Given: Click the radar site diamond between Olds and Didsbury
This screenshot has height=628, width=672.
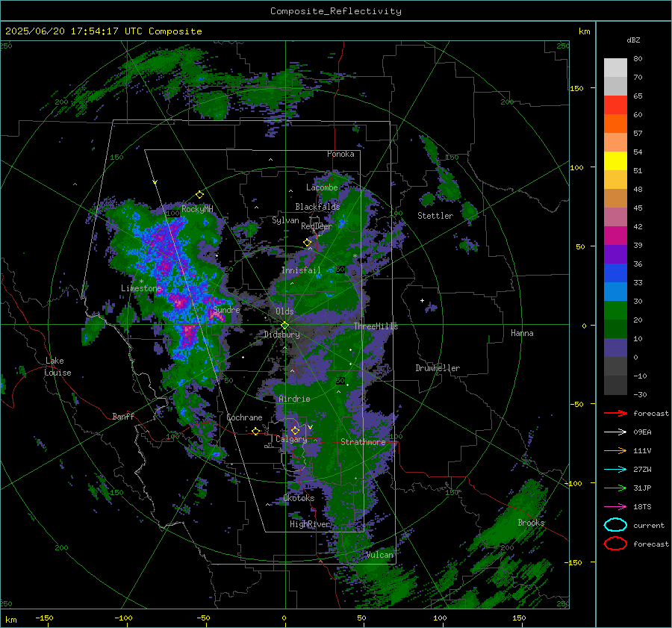Looking at the screenshot, I should 284,326.
